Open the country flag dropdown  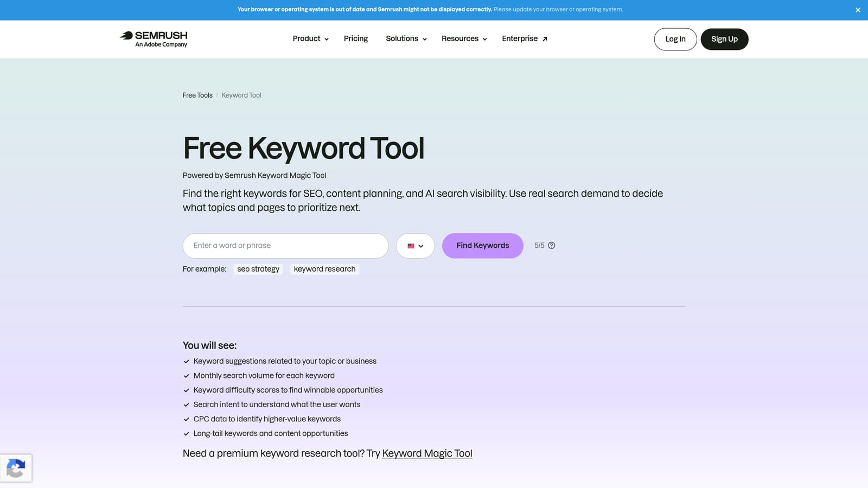click(415, 246)
